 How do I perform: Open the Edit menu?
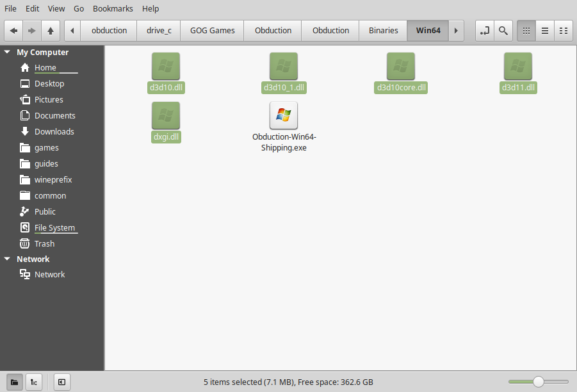click(x=33, y=8)
